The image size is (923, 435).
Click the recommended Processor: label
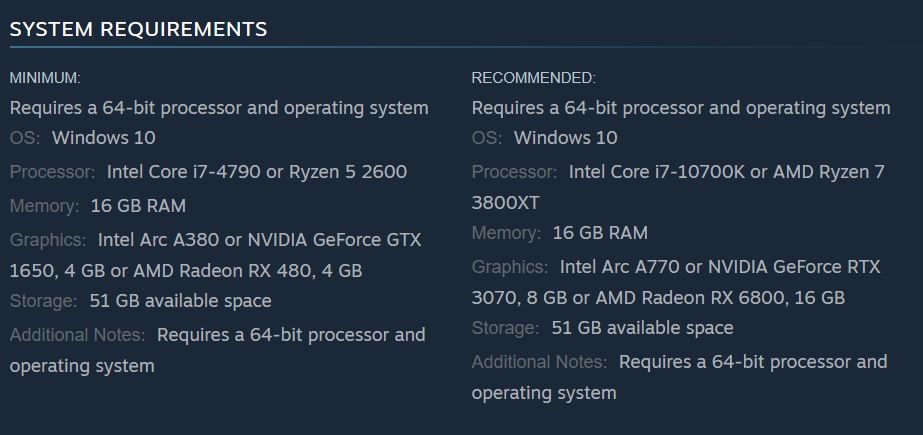514,172
